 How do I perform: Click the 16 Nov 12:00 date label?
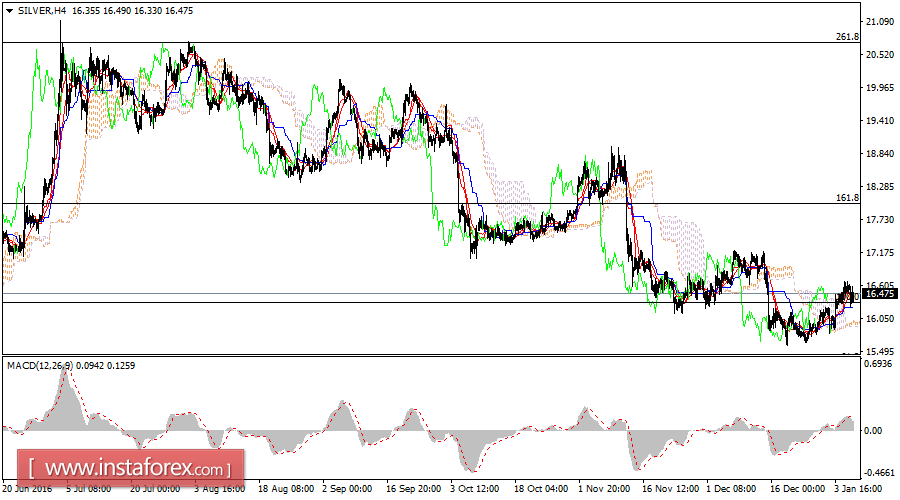tap(670, 489)
